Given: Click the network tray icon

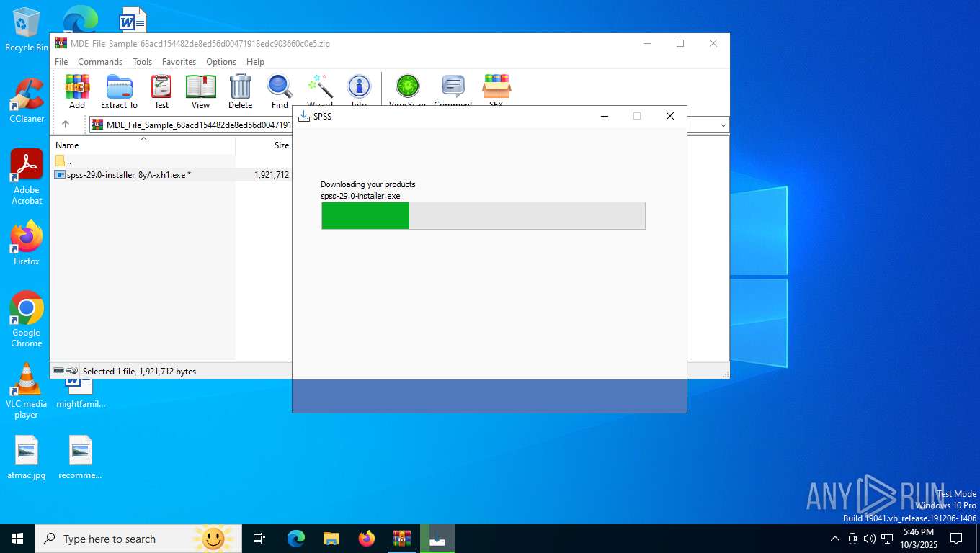Looking at the screenshot, I should pos(886,539).
